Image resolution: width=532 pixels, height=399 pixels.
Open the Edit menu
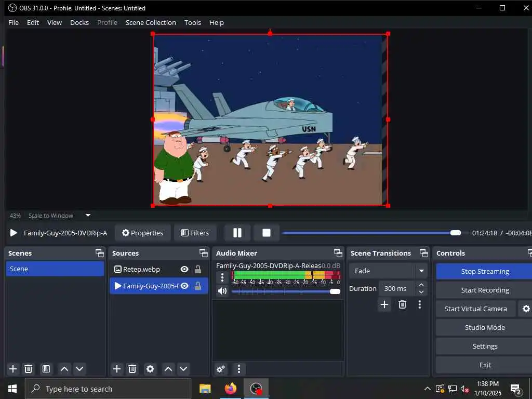pyautogui.click(x=33, y=22)
